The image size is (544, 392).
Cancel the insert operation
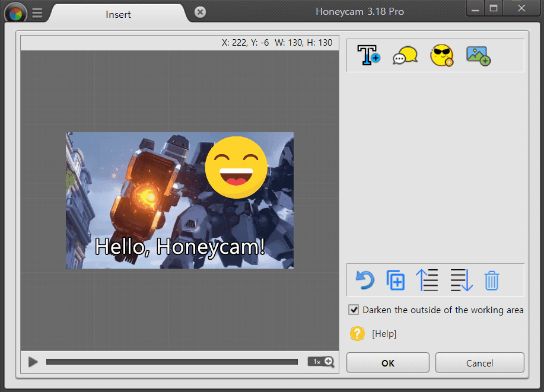[x=479, y=362]
